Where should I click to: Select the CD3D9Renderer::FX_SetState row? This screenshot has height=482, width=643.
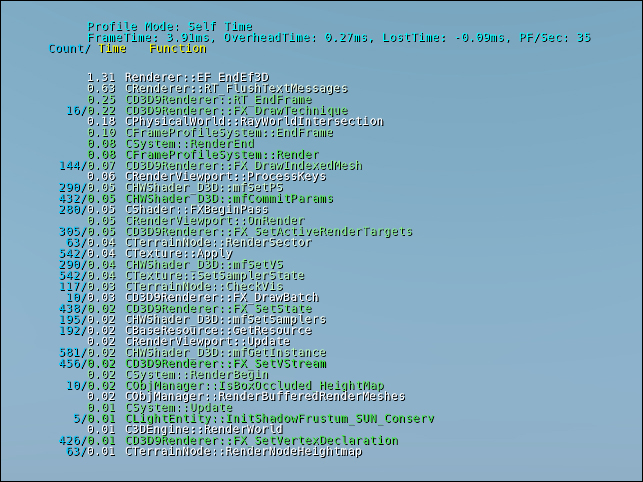185,309
